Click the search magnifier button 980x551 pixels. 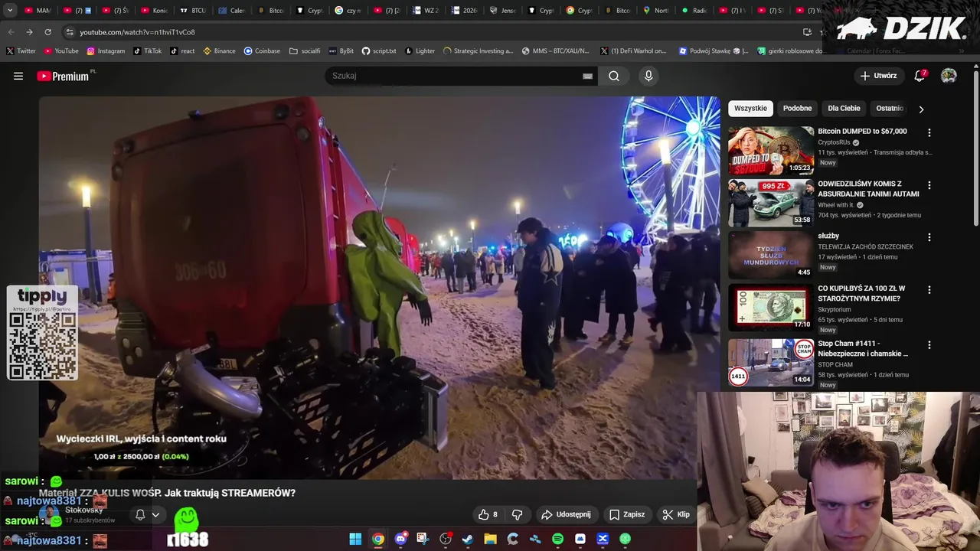point(614,76)
